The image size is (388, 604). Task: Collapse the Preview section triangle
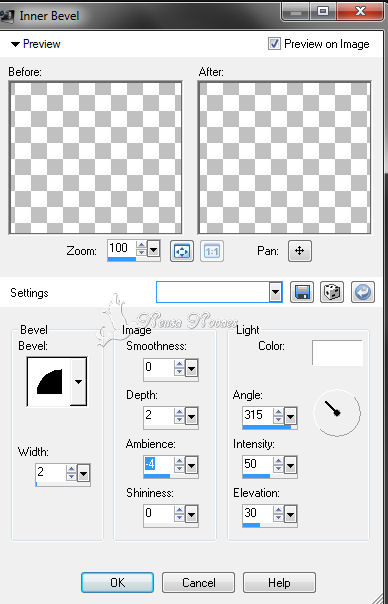(x=15, y=44)
